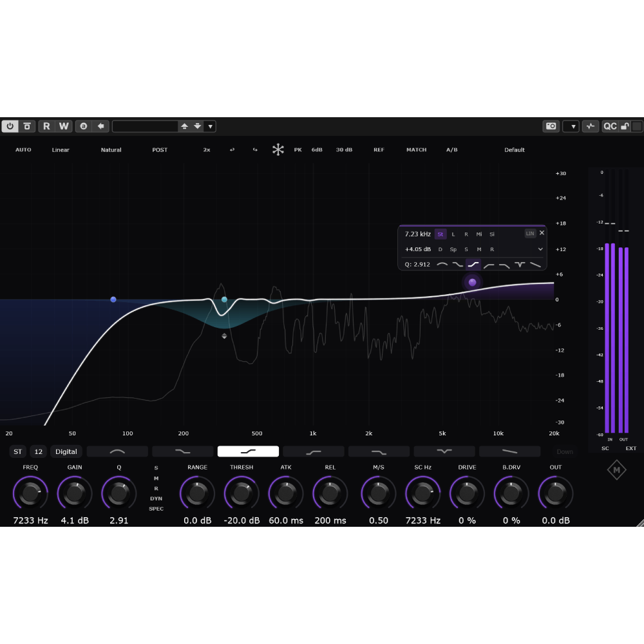Select the tilt filter shape in bottom row
This screenshot has height=644, width=644.
(x=509, y=451)
